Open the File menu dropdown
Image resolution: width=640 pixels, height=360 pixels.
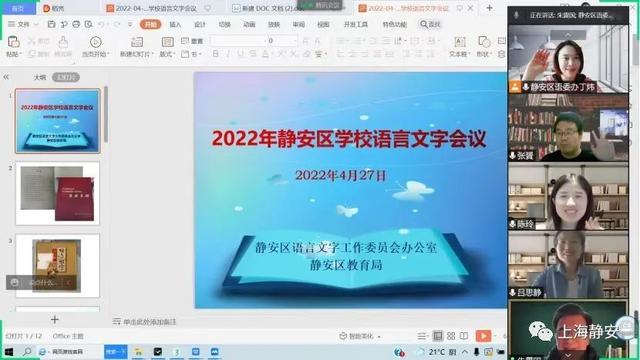tap(23, 24)
